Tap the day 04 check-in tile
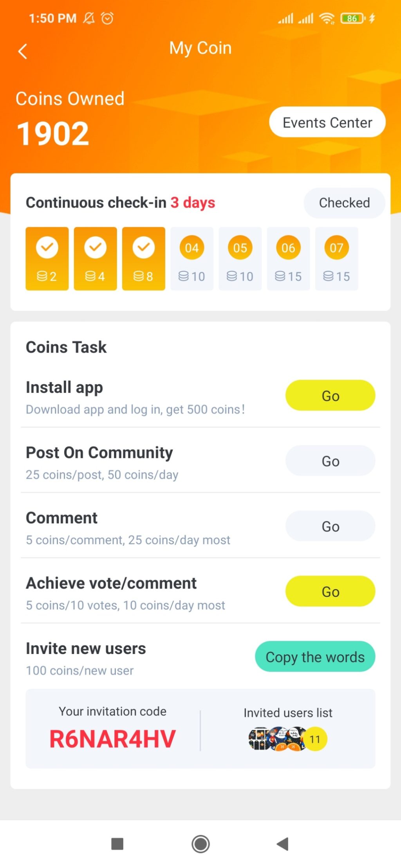 point(191,259)
